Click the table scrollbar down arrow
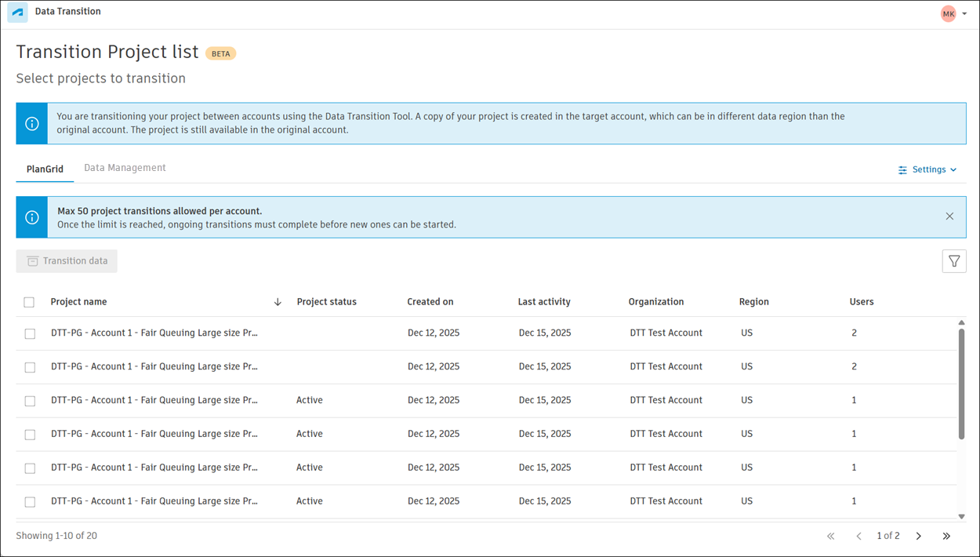The width and height of the screenshot is (980, 557). [962, 516]
